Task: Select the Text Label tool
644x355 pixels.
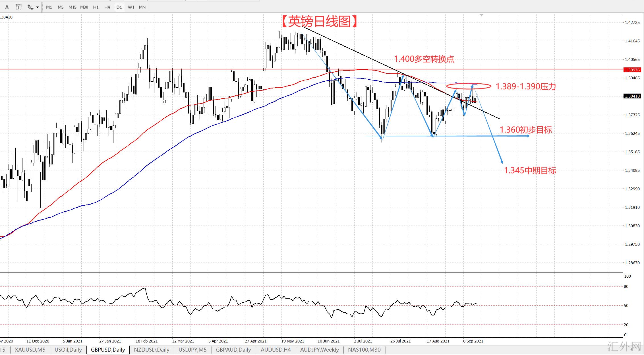Action: click(x=18, y=7)
